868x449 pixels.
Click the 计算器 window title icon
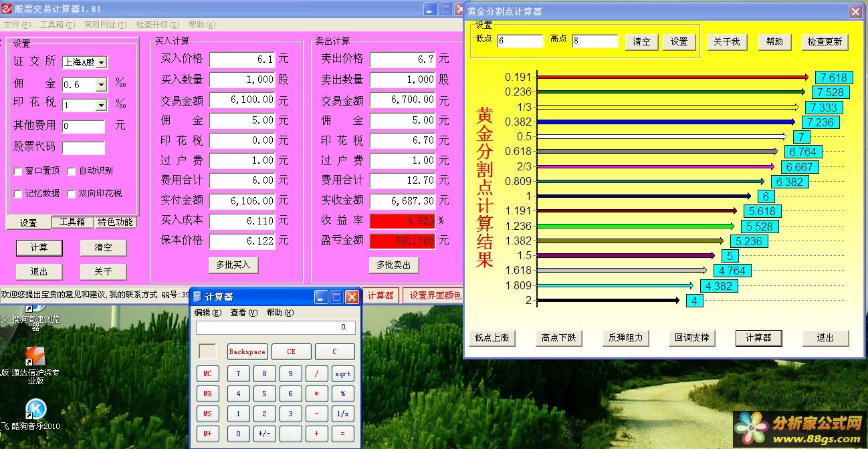coord(197,297)
